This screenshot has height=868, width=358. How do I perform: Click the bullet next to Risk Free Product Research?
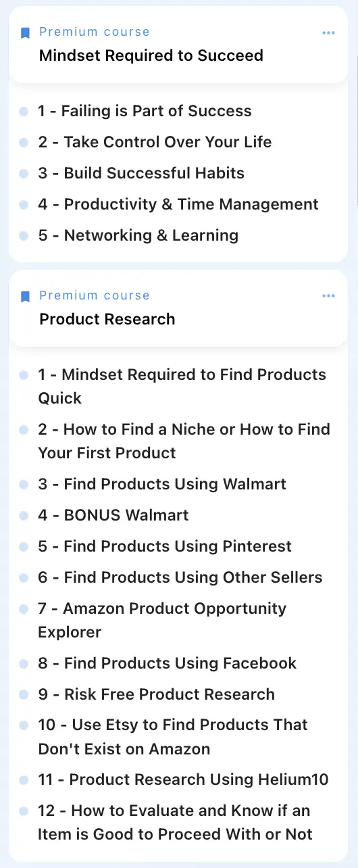coord(24,695)
